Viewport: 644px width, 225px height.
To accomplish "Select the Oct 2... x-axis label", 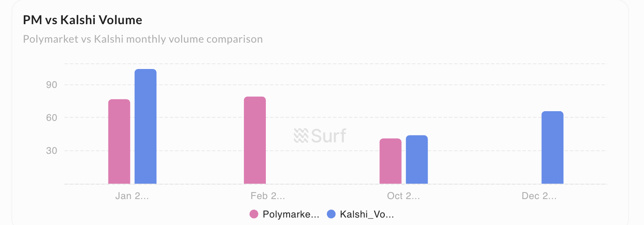I will click(404, 196).
